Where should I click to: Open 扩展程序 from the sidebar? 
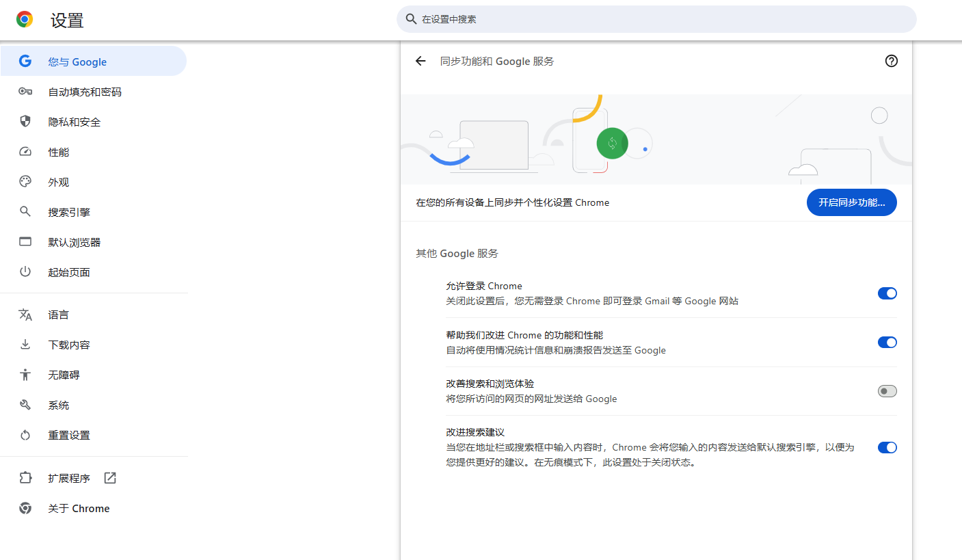click(94, 478)
